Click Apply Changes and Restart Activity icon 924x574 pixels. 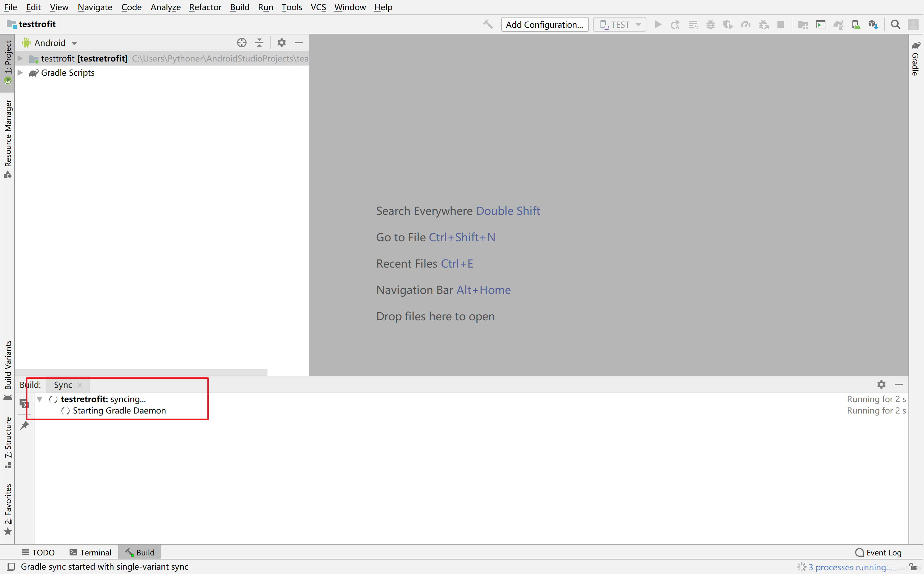pyautogui.click(x=675, y=25)
